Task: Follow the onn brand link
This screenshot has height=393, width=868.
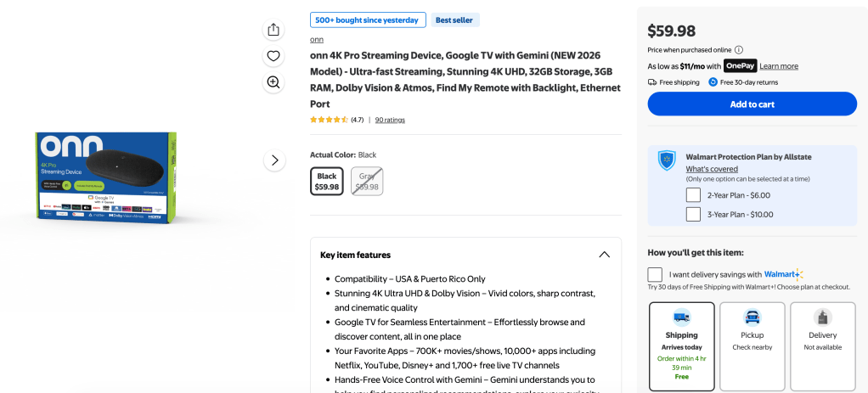Action: coord(317,39)
